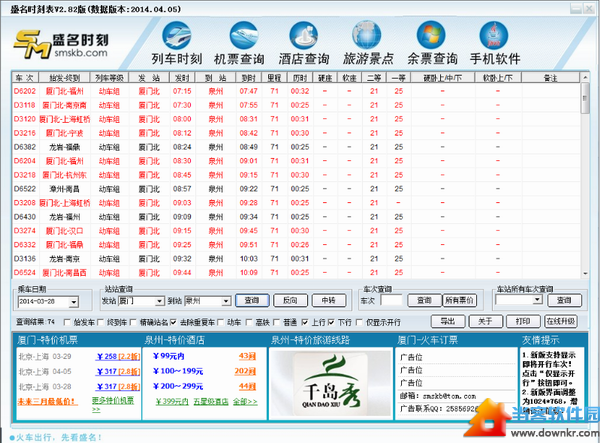Sort by the 车次 column header
600x443 pixels.
click(x=25, y=78)
